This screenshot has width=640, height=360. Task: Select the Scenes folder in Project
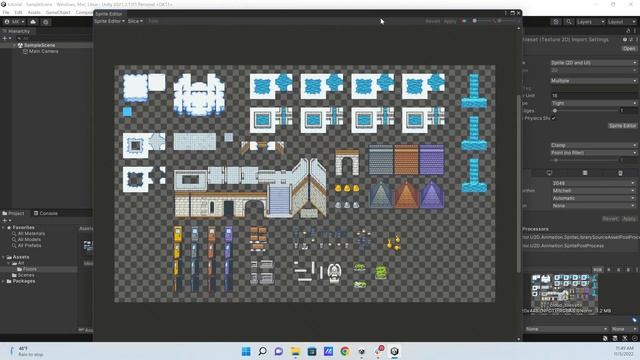tap(26, 275)
